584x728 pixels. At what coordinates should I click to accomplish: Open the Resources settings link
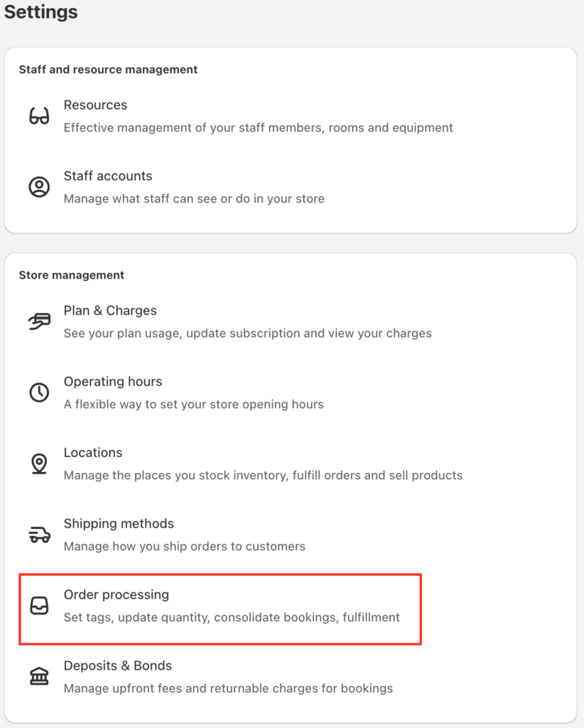pos(95,105)
